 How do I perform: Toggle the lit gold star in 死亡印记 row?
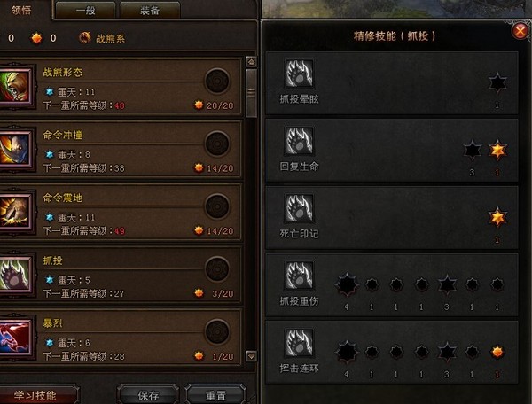[497, 217]
